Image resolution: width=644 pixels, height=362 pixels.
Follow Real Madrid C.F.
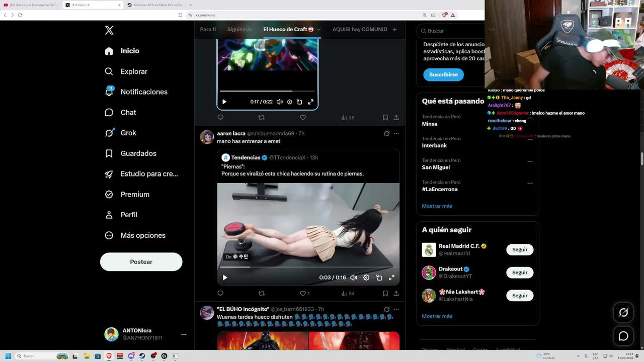[520, 250]
